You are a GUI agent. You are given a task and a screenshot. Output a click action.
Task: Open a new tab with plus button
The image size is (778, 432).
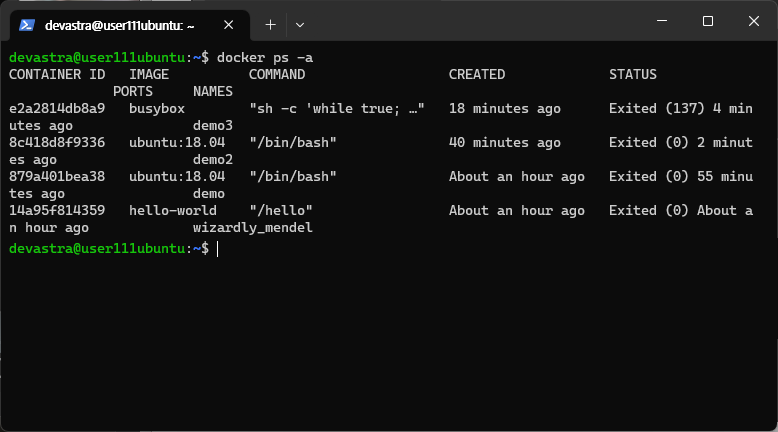tap(270, 25)
